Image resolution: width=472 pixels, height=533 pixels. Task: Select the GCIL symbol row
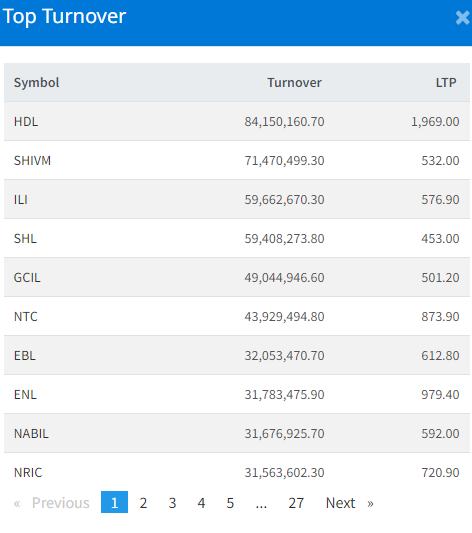[237, 277]
